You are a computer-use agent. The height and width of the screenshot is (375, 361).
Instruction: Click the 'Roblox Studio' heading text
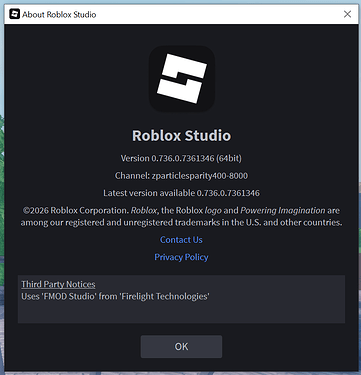click(181, 136)
